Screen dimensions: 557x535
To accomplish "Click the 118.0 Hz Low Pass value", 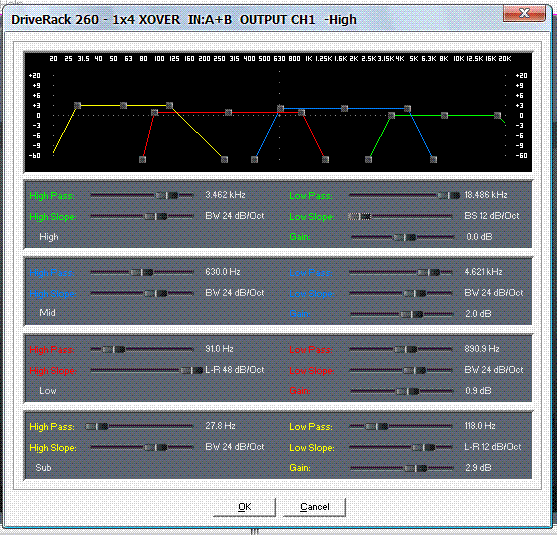I will click(x=480, y=426).
